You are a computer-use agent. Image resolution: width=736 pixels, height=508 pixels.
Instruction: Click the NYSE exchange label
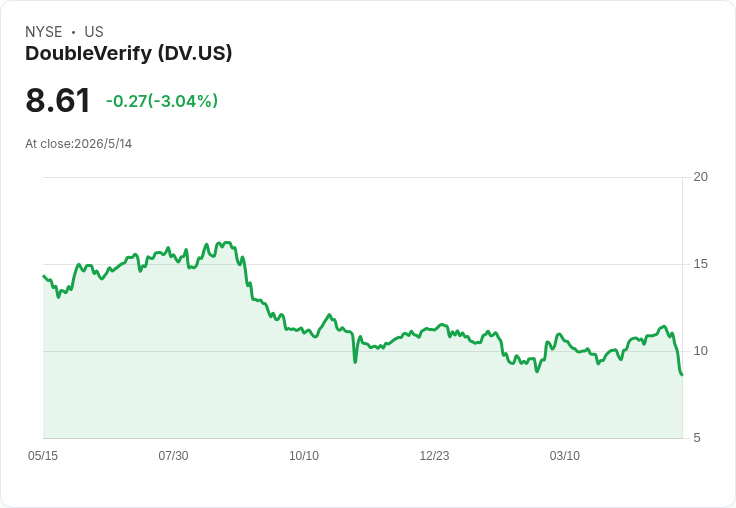[x=44, y=32]
